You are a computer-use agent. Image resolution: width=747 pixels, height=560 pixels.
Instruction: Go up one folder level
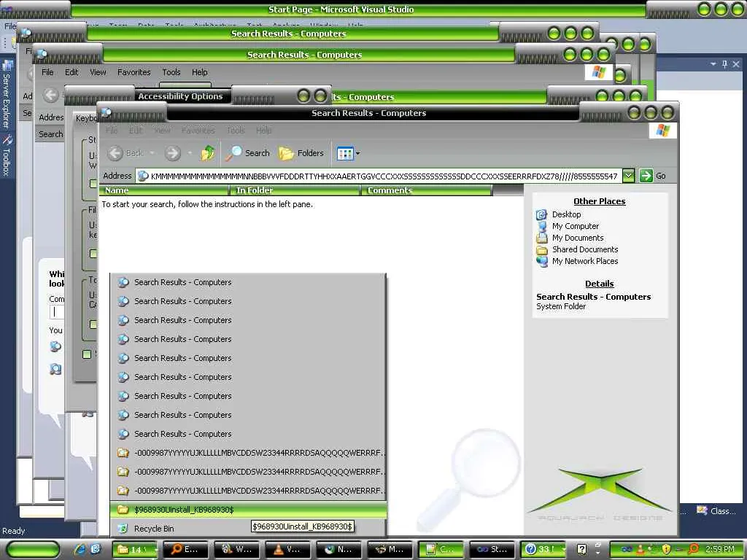coord(208,153)
